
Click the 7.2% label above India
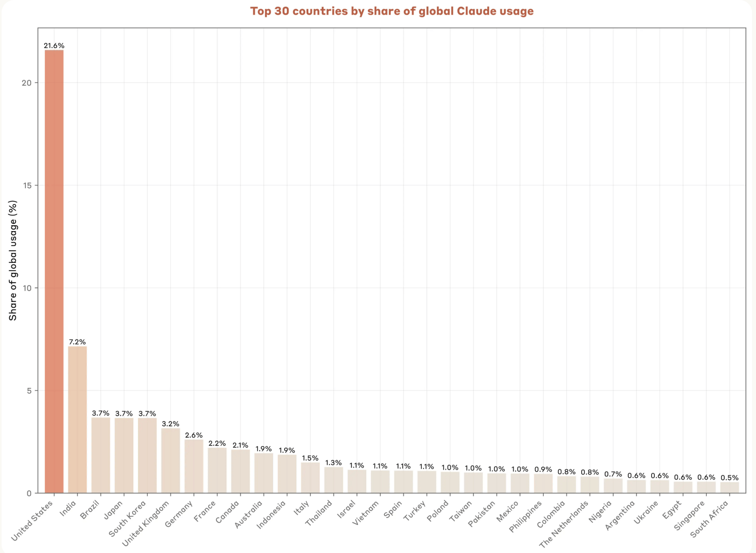tap(77, 342)
